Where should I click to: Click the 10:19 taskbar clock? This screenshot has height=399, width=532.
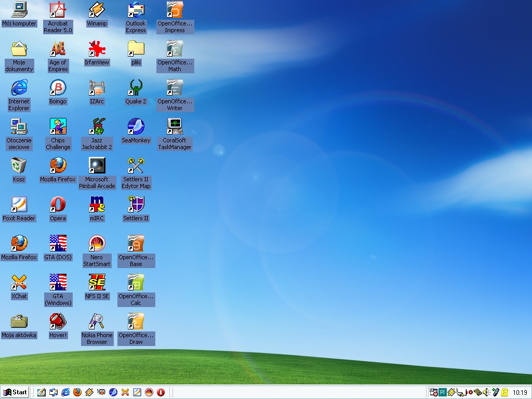pyautogui.click(x=520, y=393)
